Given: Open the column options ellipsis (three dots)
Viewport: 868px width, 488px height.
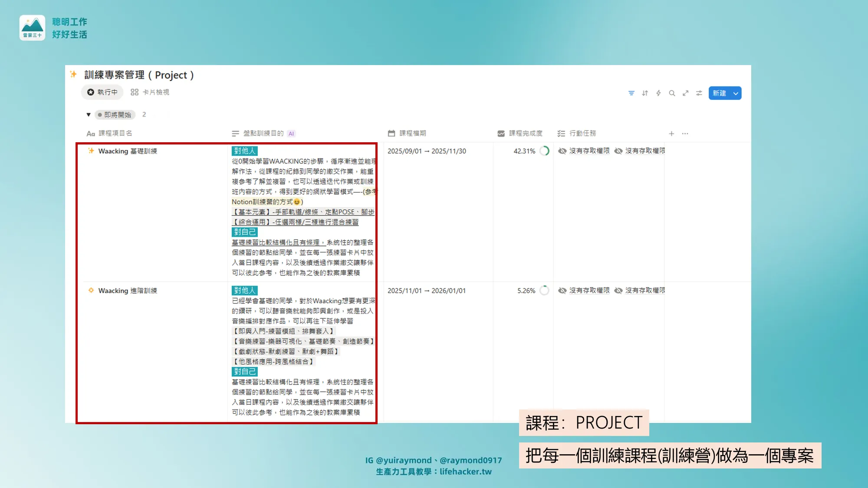Looking at the screenshot, I should pos(685,134).
